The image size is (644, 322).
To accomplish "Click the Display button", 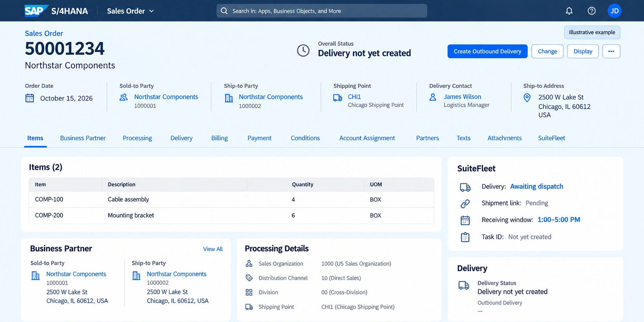I will click(x=583, y=51).
